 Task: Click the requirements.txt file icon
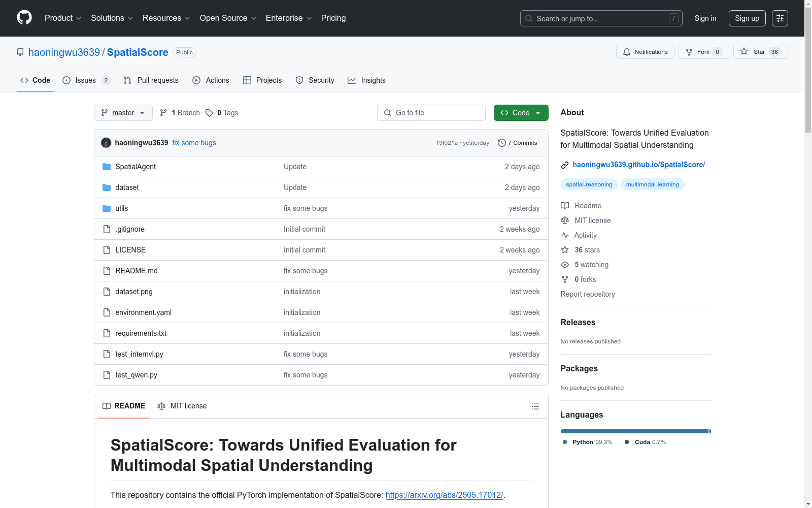click(107, 333)
